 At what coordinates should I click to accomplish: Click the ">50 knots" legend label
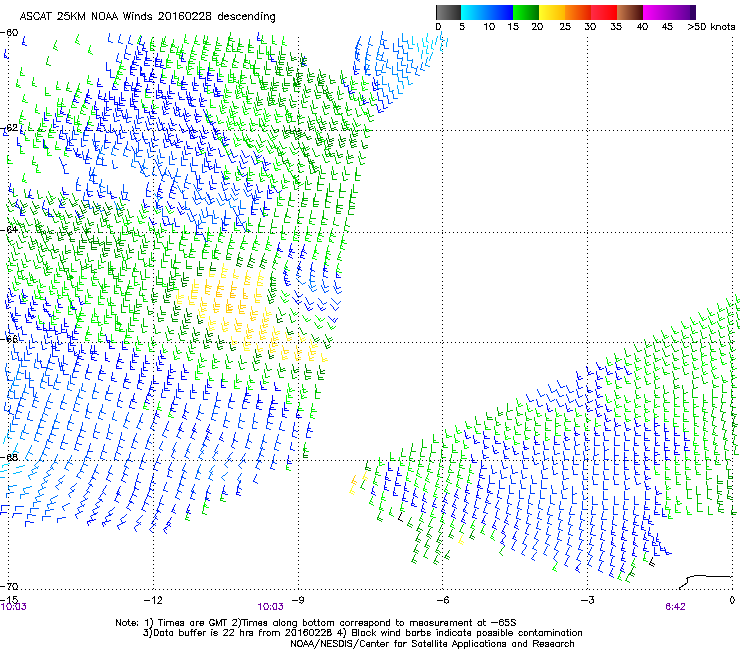point(711,27)
